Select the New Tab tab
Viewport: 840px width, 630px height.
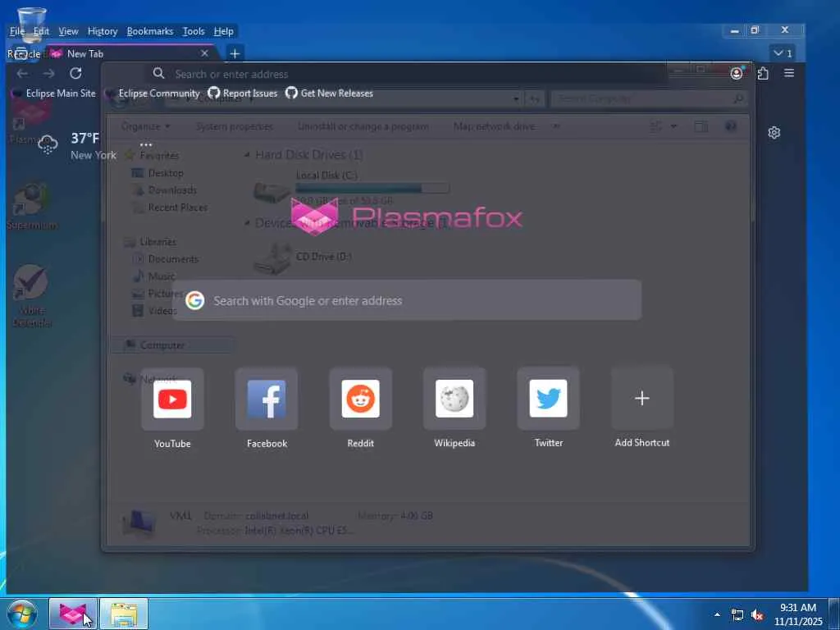point(131,53)
